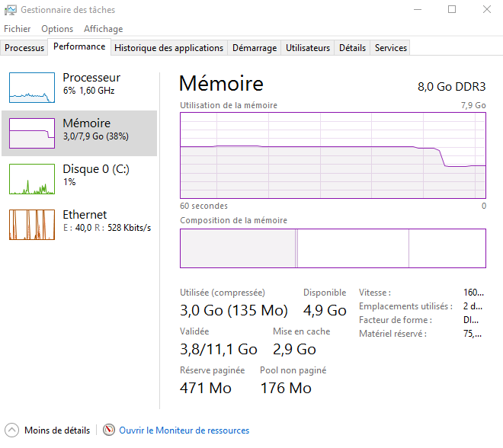
Task: Select the Disque 0 (C:) graph thumbnail
Action: coord(32,179)
